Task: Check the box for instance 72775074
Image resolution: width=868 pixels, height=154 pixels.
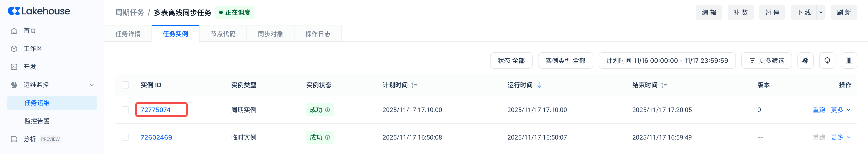Action: click(125, 110)
